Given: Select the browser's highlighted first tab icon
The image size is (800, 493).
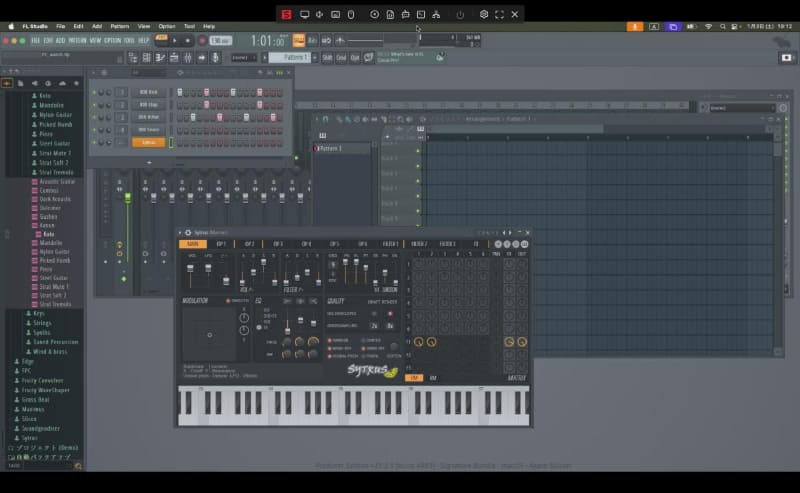Looking at the screenshot, I should click(7, 83).
